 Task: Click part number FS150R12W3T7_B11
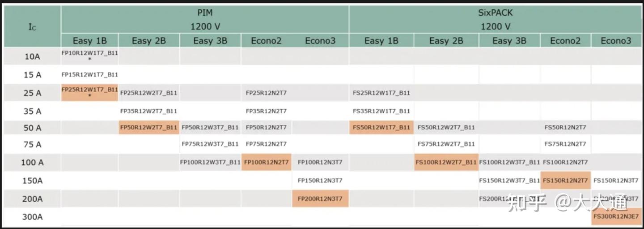point(509,181)
